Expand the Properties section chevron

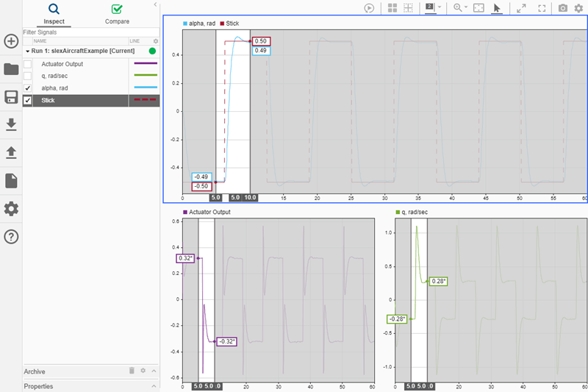pos(154,386)
